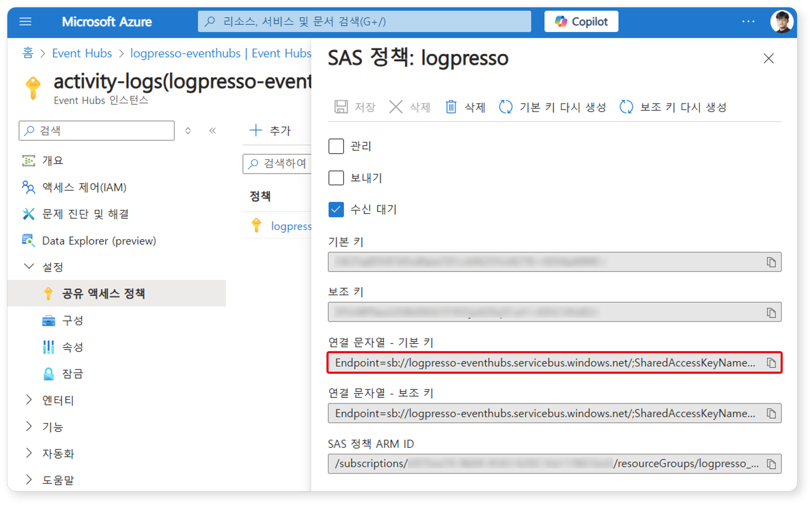This screenshot has height=506, width=812.
Task: Click the 속성 bars icon
Action: point(48,347)
